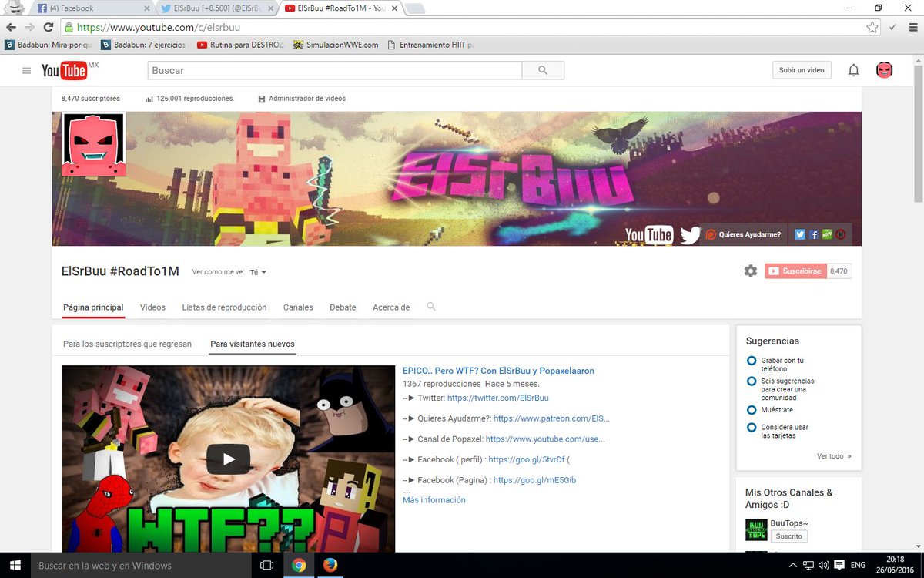Click the Suscribirse button
This screenshot has width=924, height=578.
click(795, 271)
